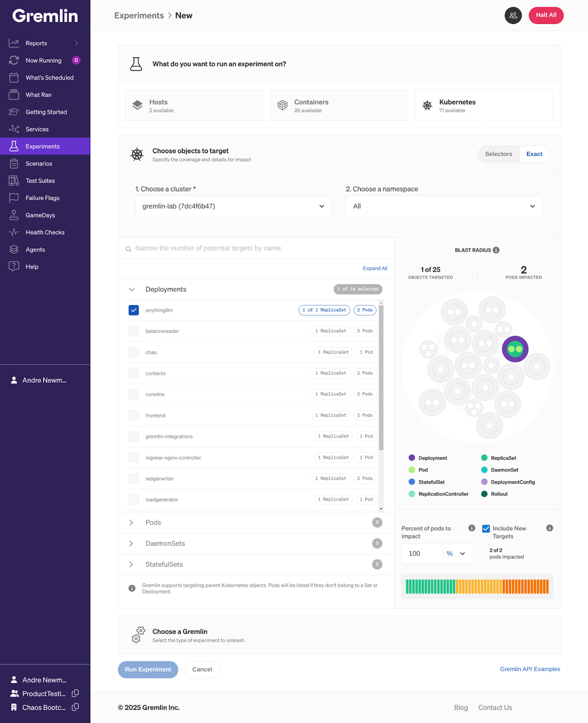This screenshot has width=588, height=723.
Task: Click the target name search field
Action: (256, 248)
